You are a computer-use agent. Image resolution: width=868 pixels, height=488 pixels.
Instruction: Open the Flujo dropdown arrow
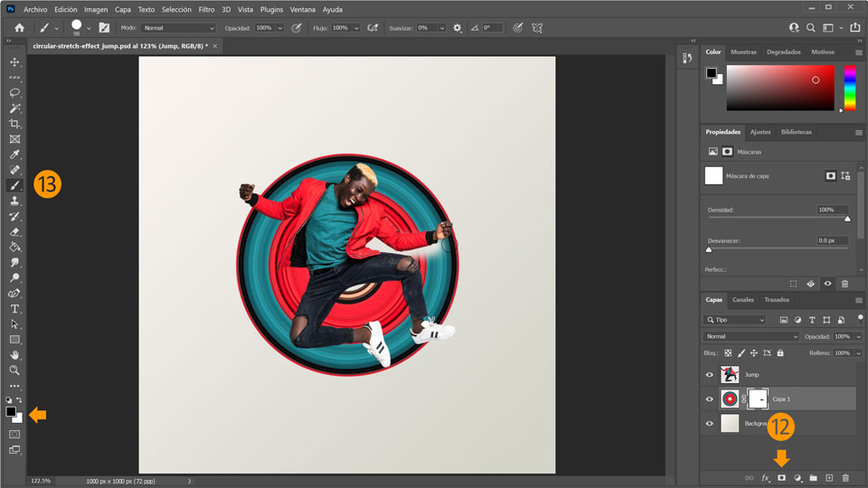[356, 28]
